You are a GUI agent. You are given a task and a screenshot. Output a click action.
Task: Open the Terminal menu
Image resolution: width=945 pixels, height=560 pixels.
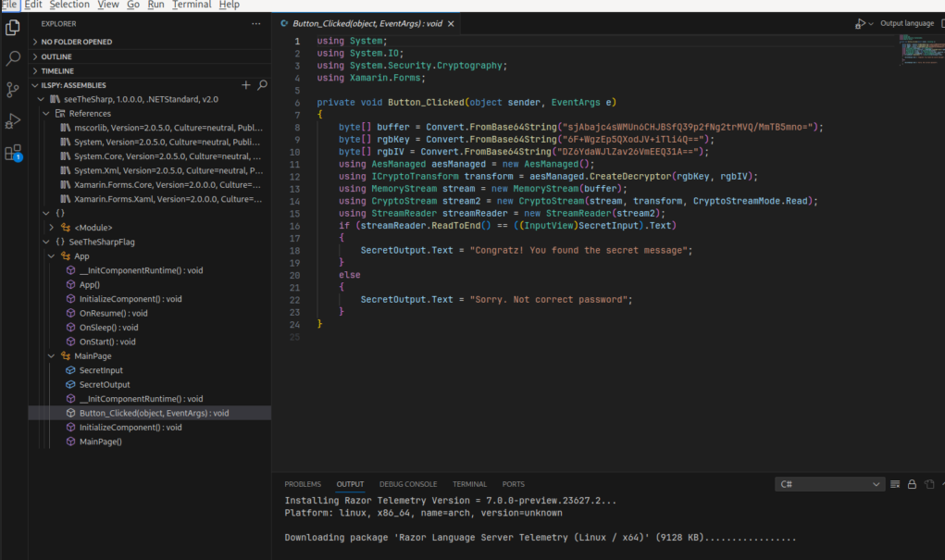192,5
